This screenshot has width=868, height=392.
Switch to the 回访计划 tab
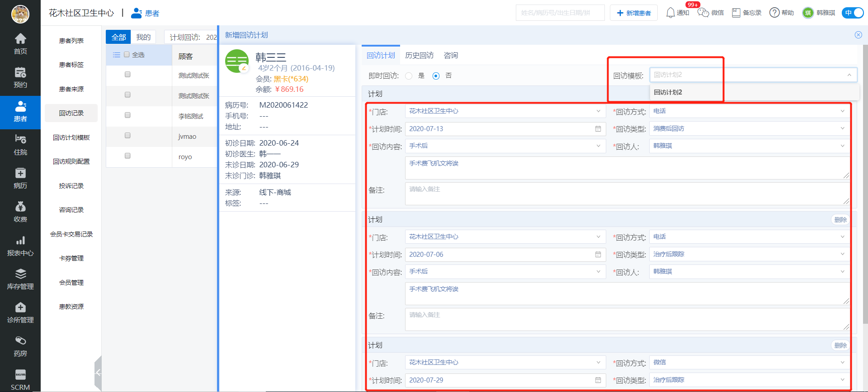point(381,55)
